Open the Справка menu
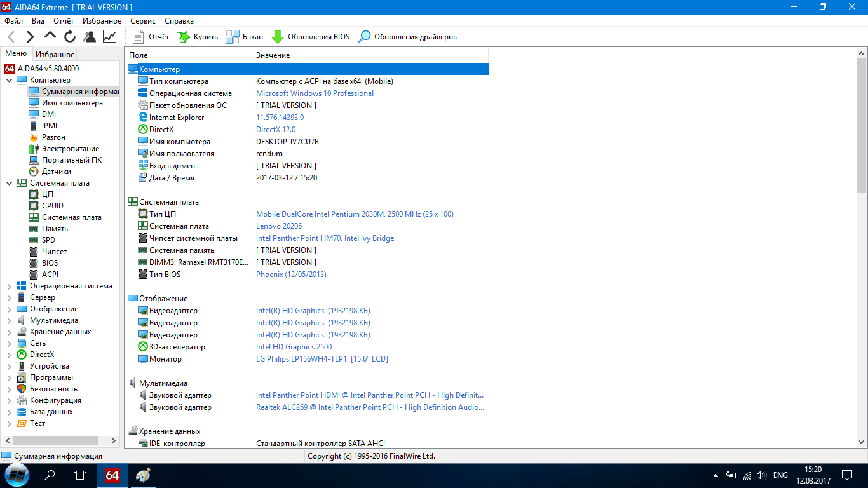Screen dimensions: 868x488 pos(179,21)
